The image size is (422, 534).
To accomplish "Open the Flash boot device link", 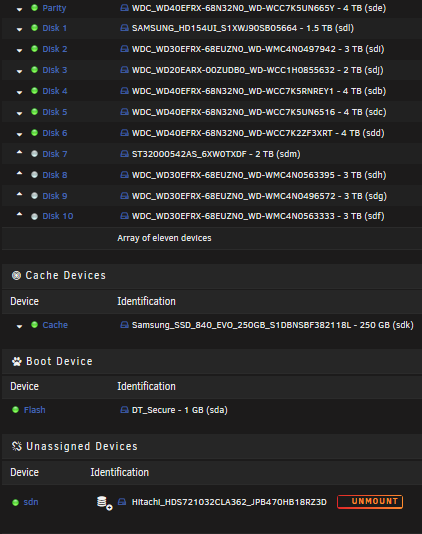I will [x=34, y=410].
